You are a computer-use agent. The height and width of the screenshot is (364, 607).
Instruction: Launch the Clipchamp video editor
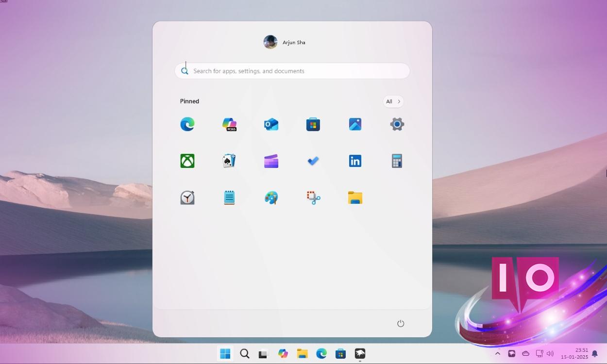click(271, 161)
